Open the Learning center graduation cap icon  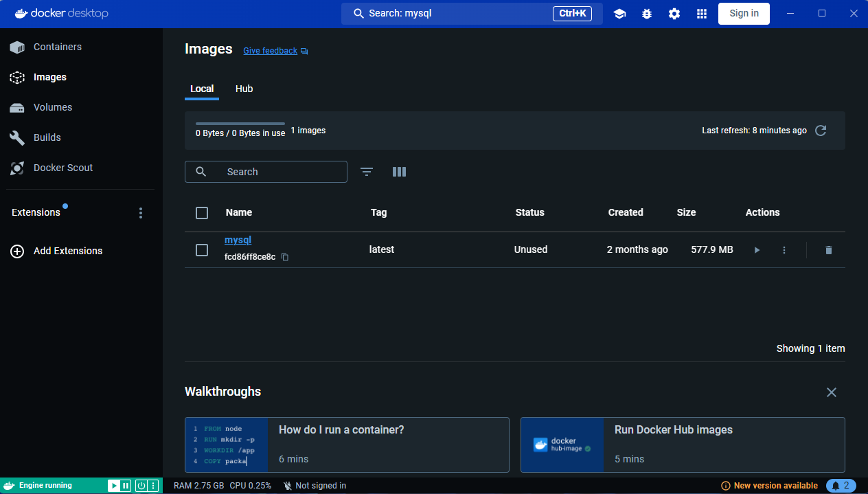pyautogui.click(x=619, y=14)
